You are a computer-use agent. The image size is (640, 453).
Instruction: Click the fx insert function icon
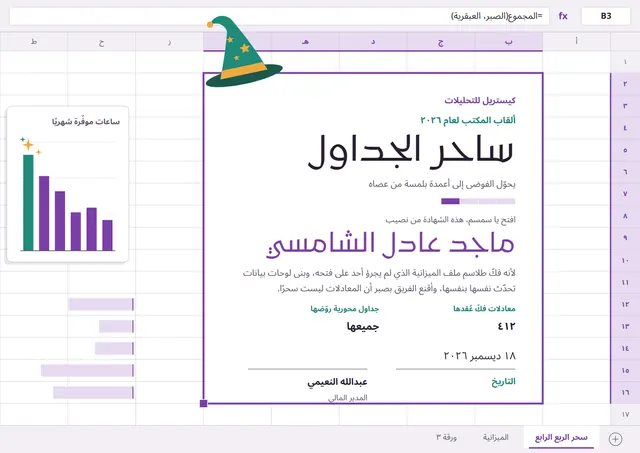tap(563, 16)
